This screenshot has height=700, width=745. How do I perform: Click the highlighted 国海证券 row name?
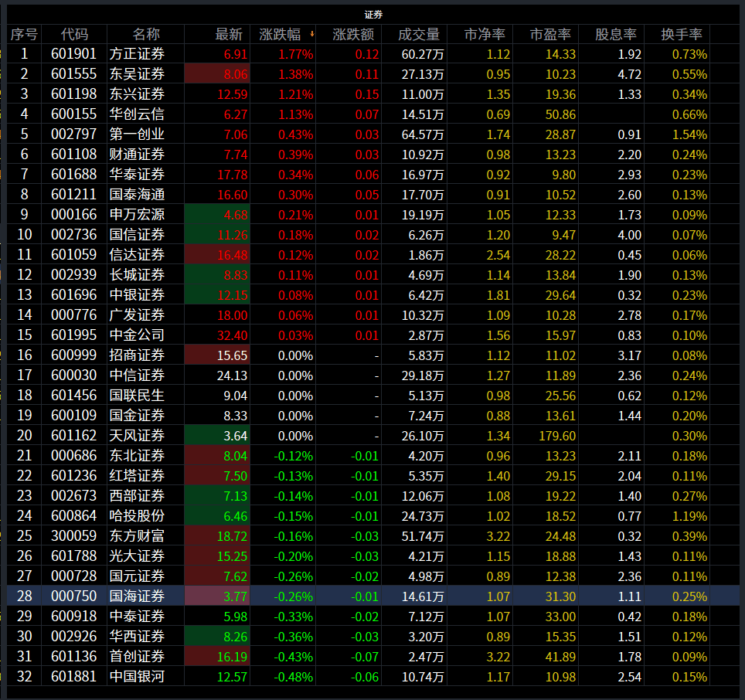(137, 596)
